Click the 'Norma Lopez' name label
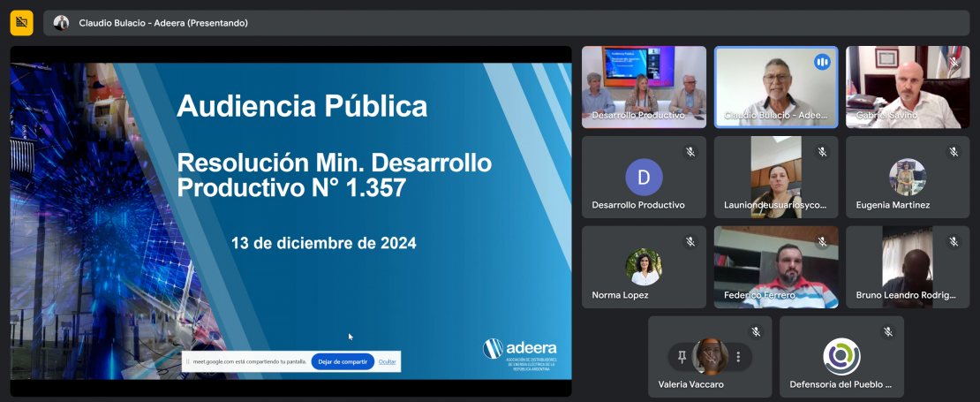This screenshot has height=402, width=980. coord(620,295)
